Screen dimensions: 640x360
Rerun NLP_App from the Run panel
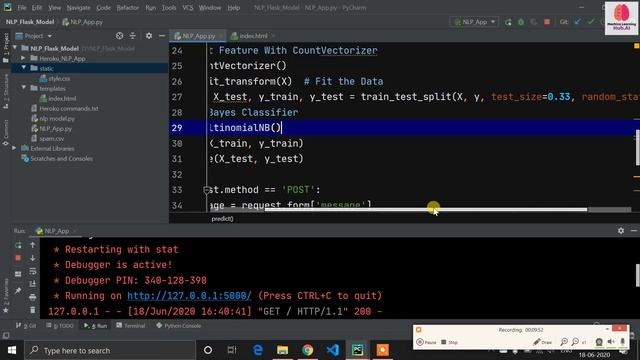[18, 245]
